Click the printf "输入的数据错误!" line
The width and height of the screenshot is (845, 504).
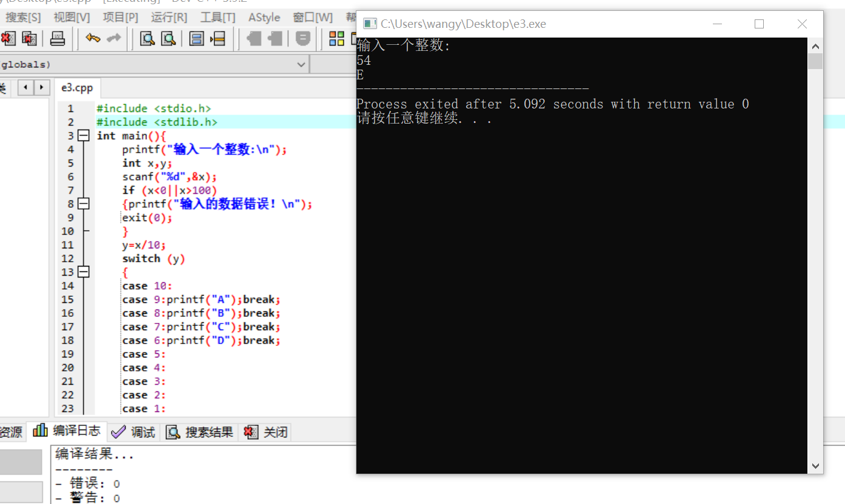[218, 204]
